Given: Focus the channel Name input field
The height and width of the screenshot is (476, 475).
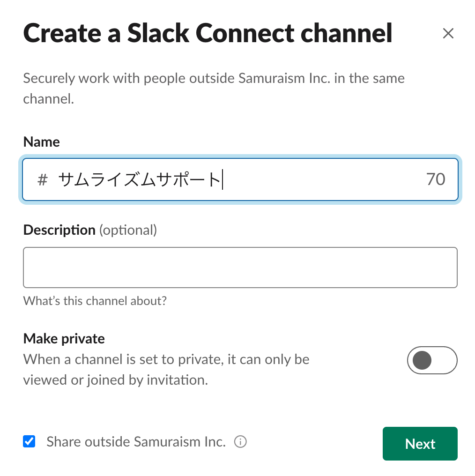Looking at the screenshot, I should [x=240, y=179].
